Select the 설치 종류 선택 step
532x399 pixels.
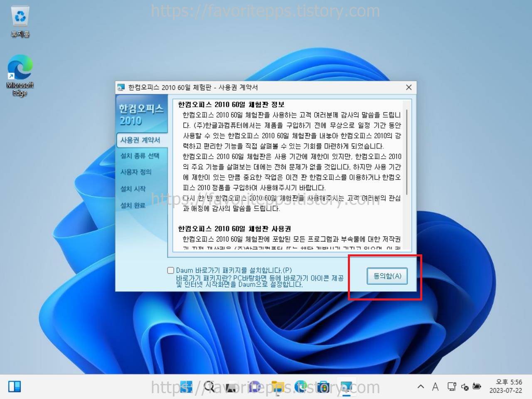point(140,156)
